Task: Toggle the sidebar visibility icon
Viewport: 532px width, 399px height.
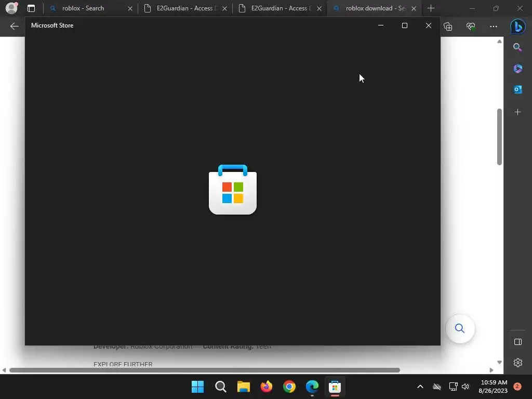Action: click(518, 342)
